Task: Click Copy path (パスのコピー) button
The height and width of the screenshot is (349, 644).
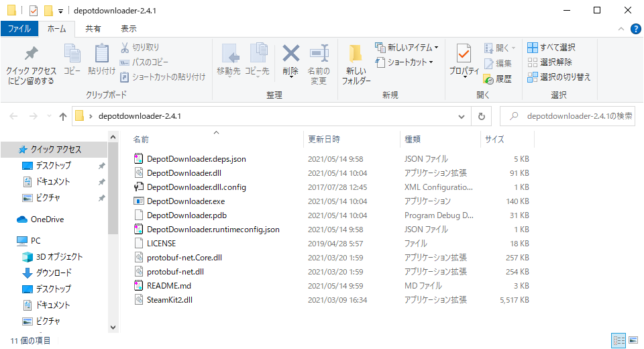Action: click(144, 62)
